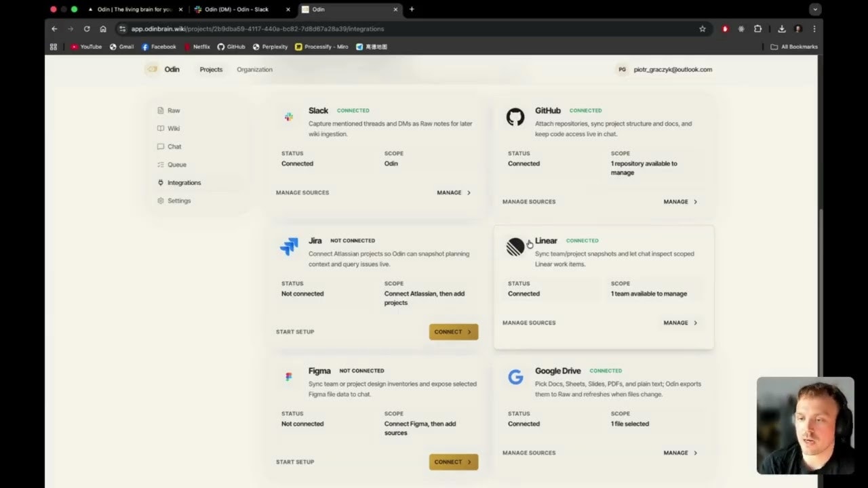Reload the page with refresh icon
Image resolution: width=868 pixels, height=488 pixels.
coord(87,29)
